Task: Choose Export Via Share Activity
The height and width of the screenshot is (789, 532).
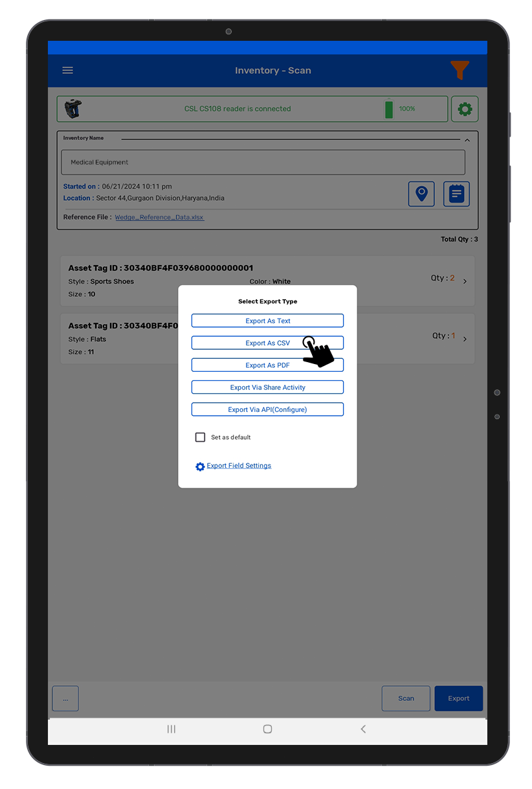Action: pos(267,387)
